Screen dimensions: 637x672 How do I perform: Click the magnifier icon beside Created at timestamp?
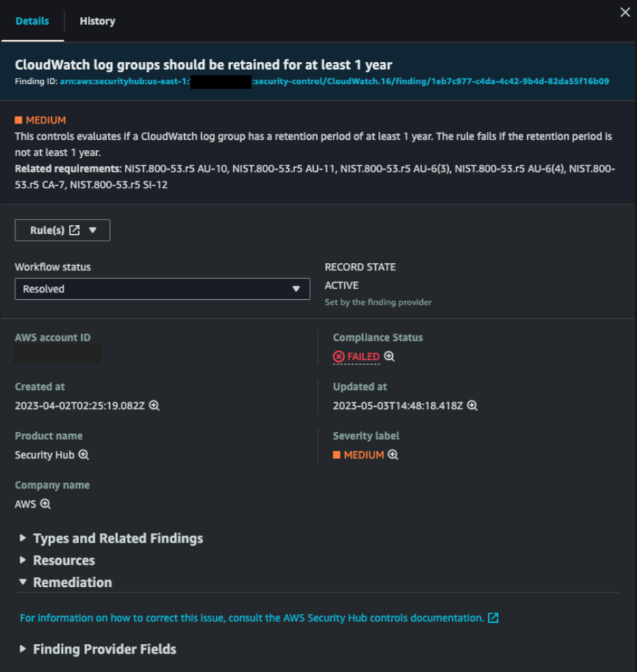tap(155, 406)
